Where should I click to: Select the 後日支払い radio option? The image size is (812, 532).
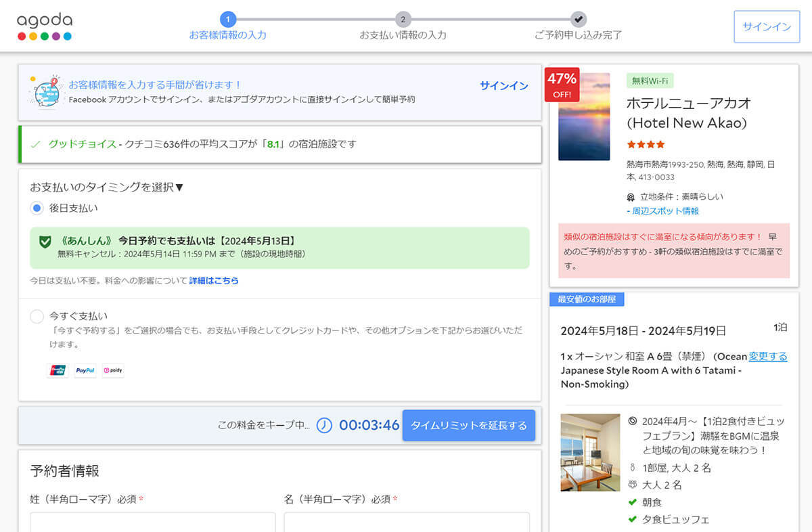pos(37,208)
